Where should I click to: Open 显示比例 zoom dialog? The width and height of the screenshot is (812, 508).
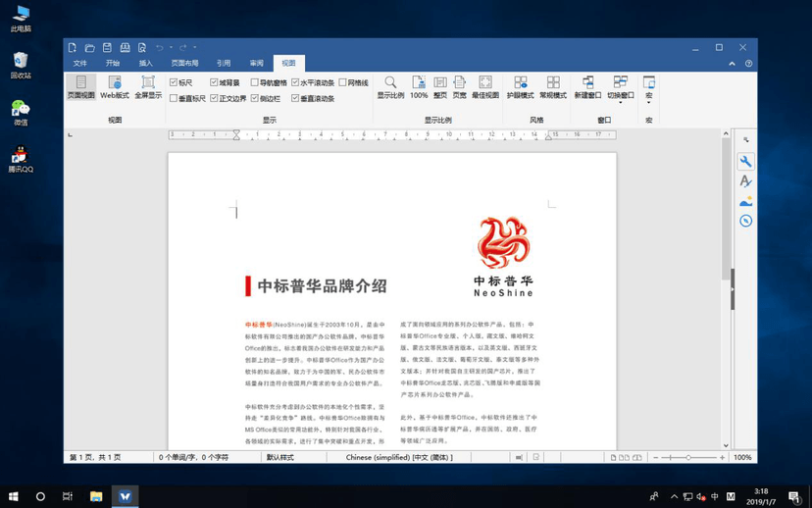pyautogui.click(x=390, y=87)
